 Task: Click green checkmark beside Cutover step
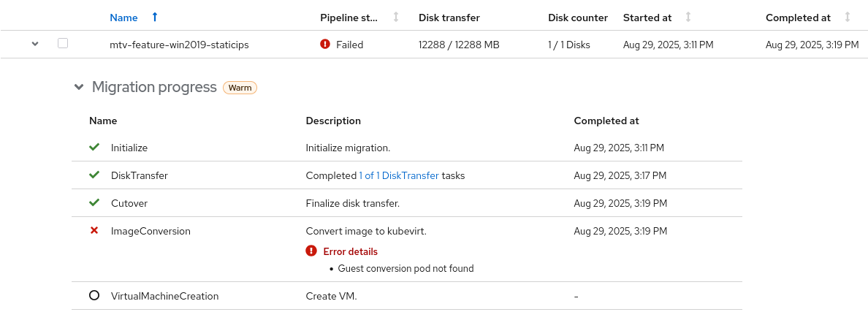94,203
